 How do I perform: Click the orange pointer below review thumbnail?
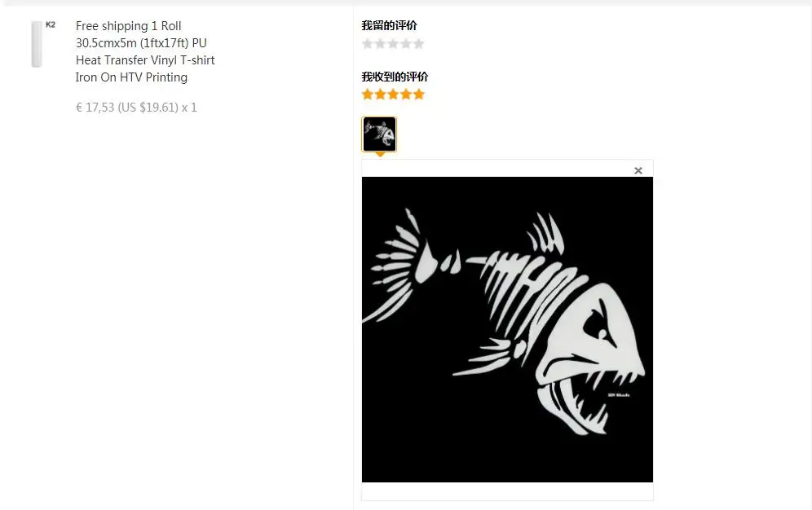tap(380, 154)
